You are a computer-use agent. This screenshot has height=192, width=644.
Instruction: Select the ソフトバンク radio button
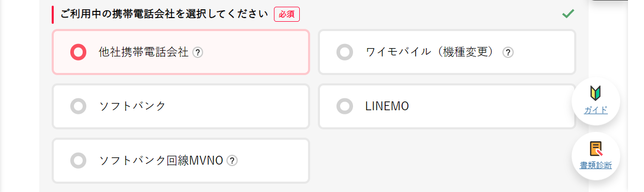[x=78, y=106]
